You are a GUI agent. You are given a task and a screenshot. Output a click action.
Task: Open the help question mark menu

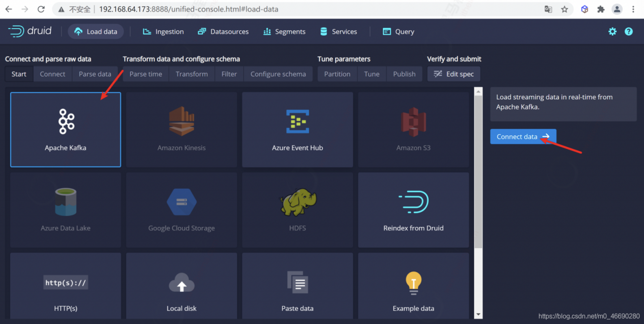coord(628,31)
